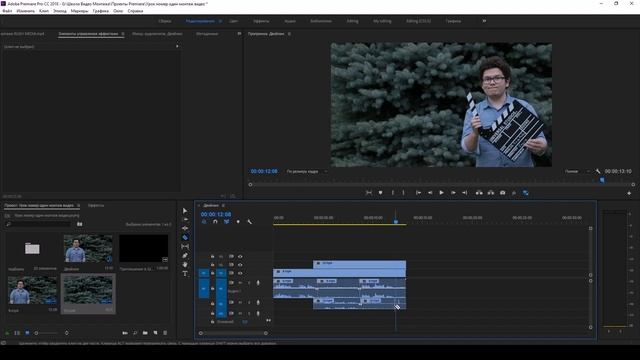This screenshot has width=640, height=360.
Task: Open playback resolution dropdown in Program monitor
Action: point(577,171)
